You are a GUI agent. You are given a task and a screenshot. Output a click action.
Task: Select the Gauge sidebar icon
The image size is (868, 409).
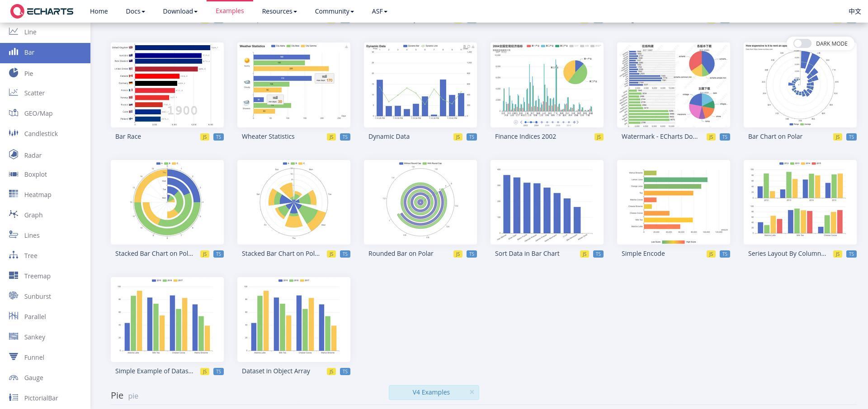pos(14,377)
